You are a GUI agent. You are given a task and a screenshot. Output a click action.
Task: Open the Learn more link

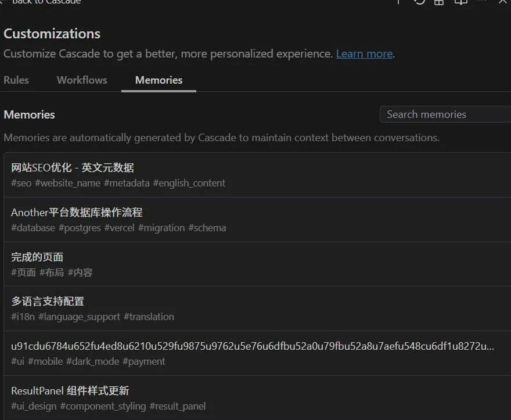(x=364, y=53)
